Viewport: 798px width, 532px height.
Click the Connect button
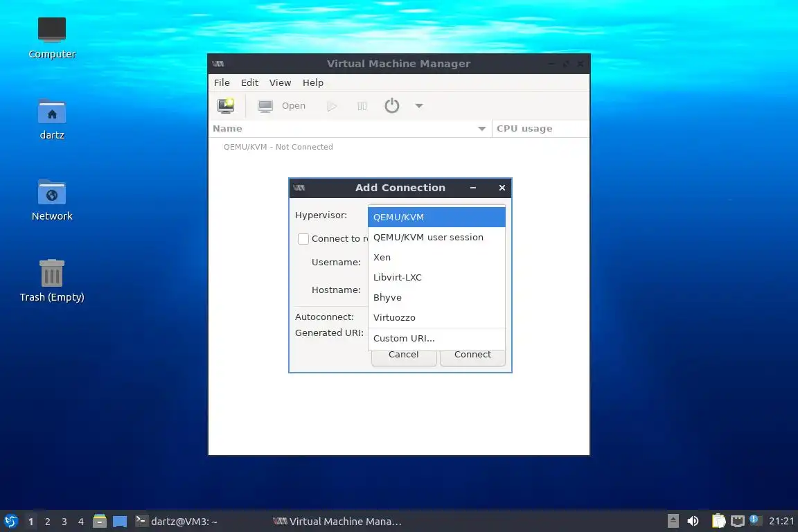473,355
